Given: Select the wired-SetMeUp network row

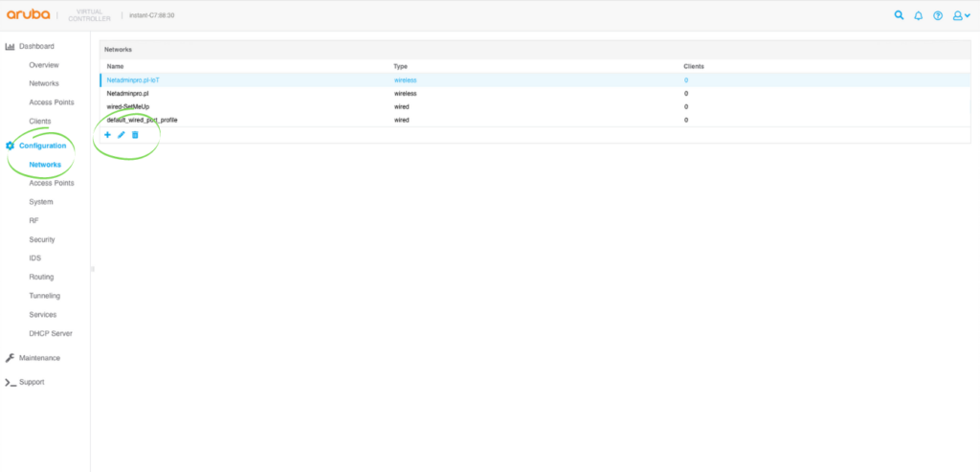Looking at the screenshot, I should click(127, 106).
